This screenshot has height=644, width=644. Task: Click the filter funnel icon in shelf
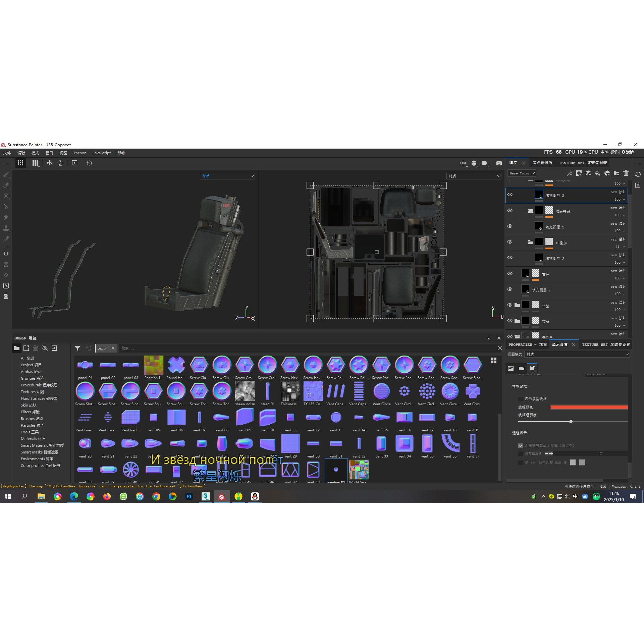pyautogui.click(x=77, y=348)
